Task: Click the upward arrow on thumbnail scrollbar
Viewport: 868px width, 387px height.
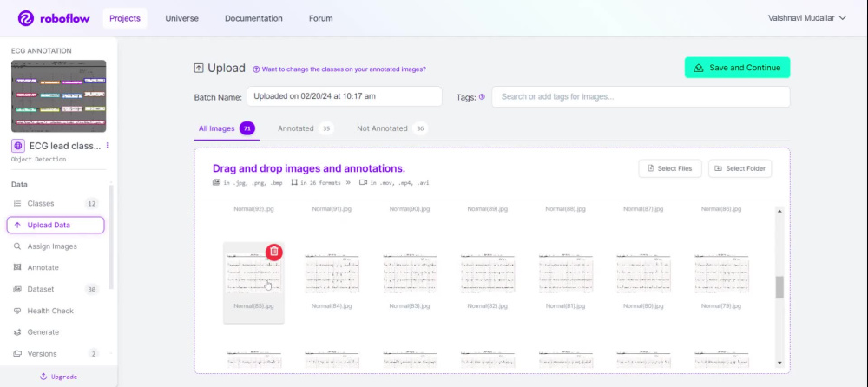Action: pyautogui.click(x=779, y=211)
